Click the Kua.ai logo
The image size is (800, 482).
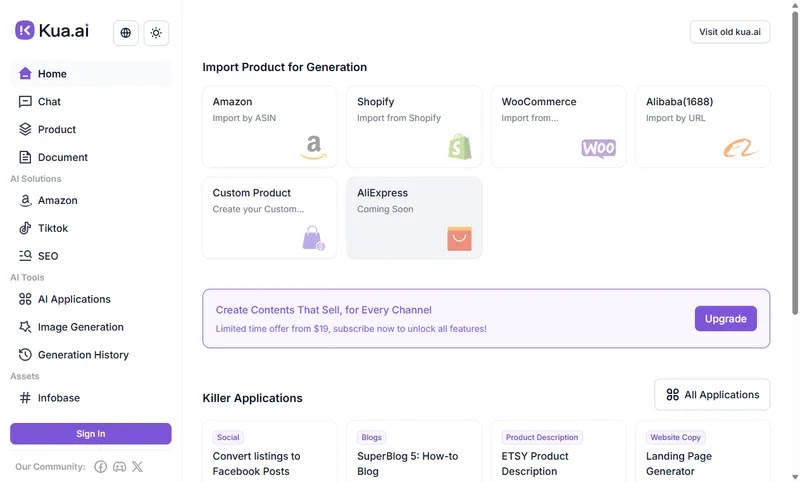coord(52,31)
